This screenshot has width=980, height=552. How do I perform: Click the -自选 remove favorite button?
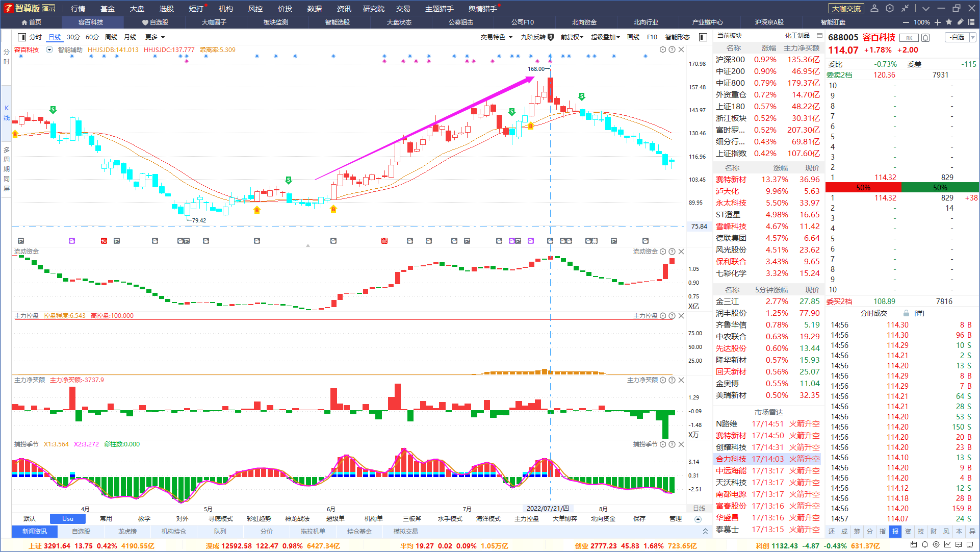pos(958,37)
